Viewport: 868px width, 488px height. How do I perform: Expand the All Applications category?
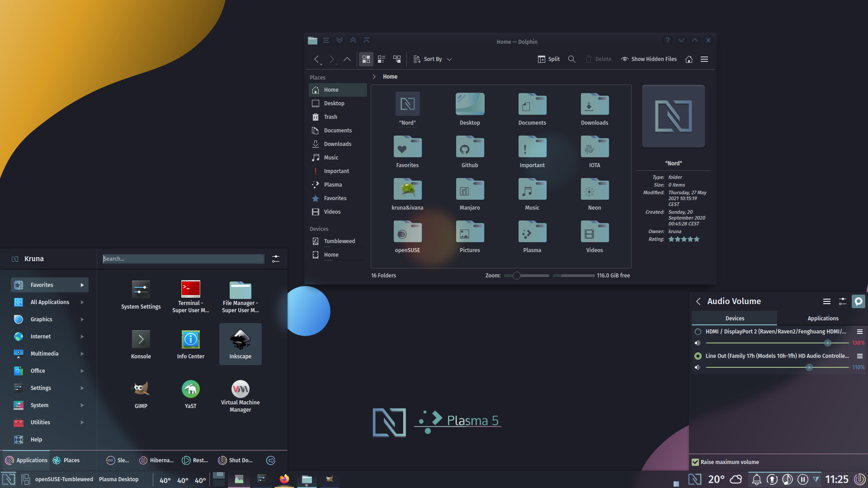click(x=50, y=302)
